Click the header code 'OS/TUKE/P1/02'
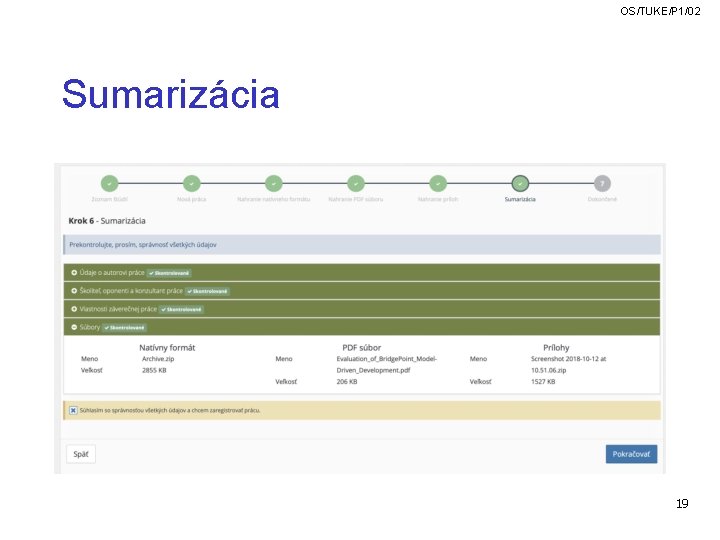Image resolution: width=720 pixels, height=540 pixels. click(x=660, y=11)
